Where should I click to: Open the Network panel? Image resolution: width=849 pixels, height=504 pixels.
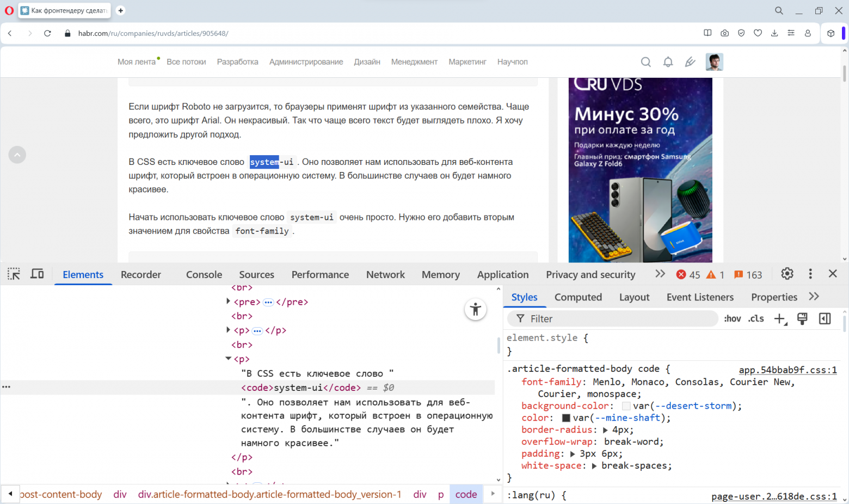[385, 274]
